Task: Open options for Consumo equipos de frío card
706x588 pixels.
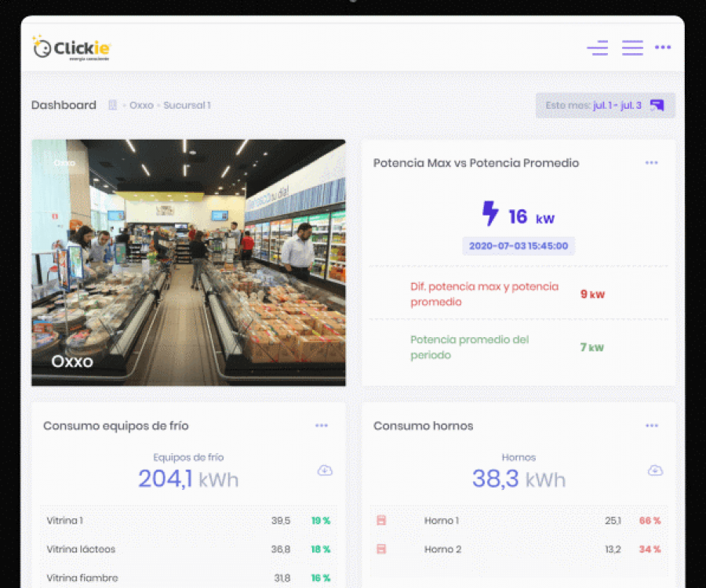Action: click(x=322, y=426)
